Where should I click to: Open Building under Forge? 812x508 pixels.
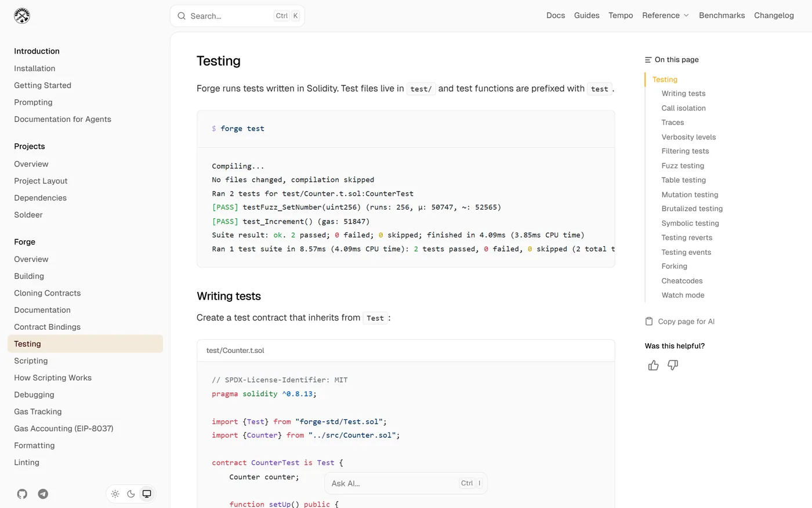pos(29,276)
